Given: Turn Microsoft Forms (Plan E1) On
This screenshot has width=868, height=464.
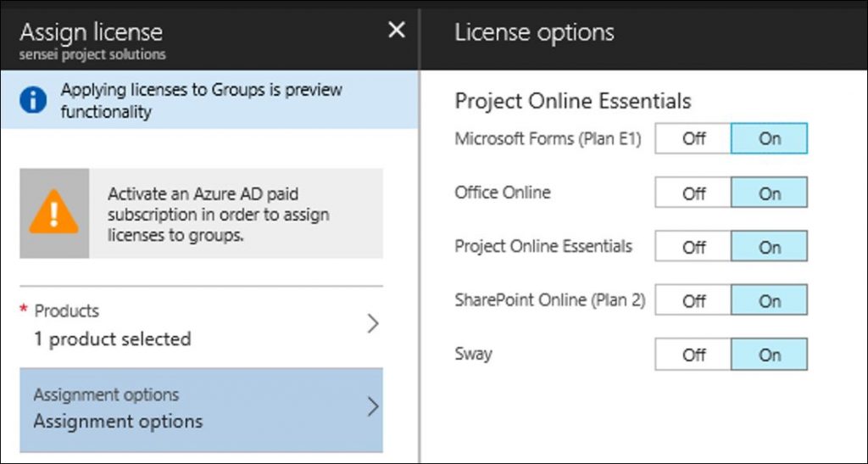Looking at the screenshot, I should coord(770,138).
